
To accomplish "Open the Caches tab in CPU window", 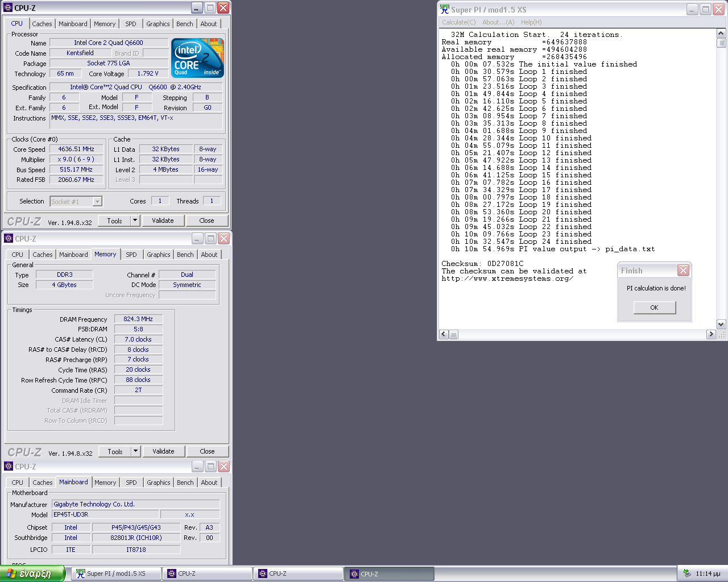I will 42,24.
